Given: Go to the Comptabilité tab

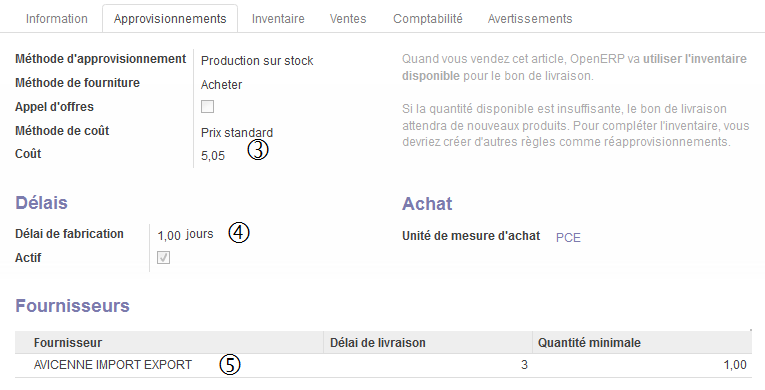Looking at the screenshot, I should [x=428, y=19].
